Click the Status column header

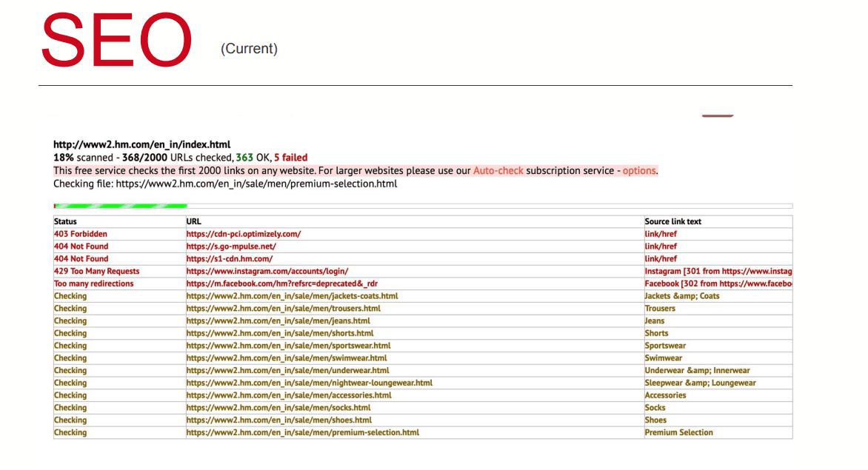(x=65, y=221)
